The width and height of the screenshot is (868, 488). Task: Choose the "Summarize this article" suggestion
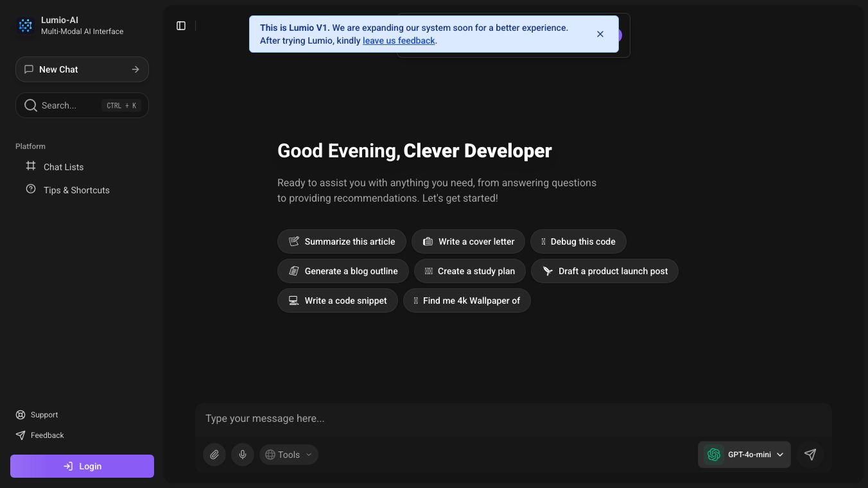coord(342,241)
